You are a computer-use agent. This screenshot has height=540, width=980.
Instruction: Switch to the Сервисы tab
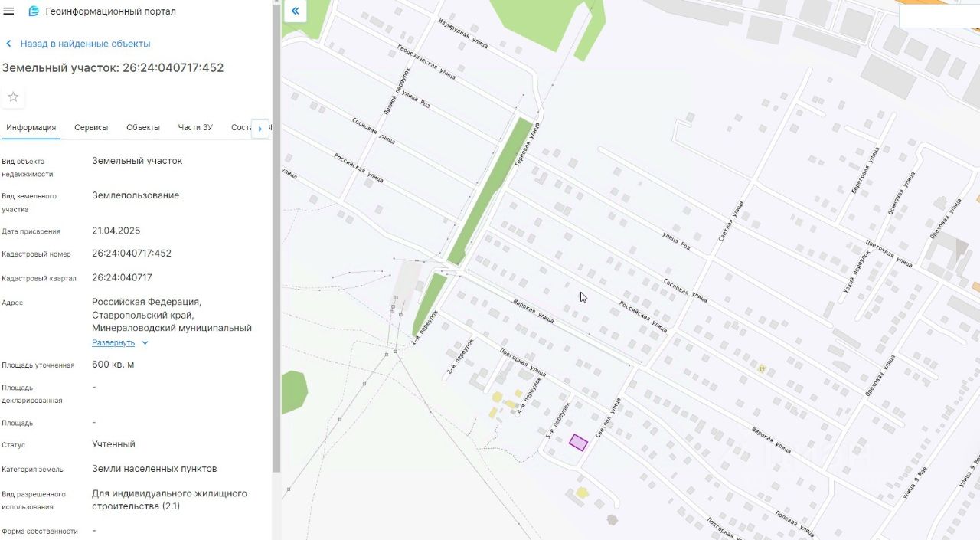coord(91,127)
